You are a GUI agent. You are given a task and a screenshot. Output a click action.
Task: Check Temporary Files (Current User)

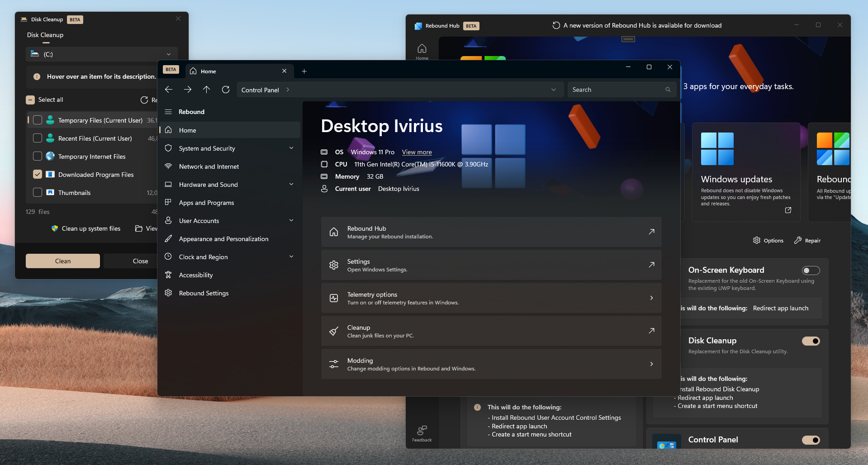click(x=38, y=120)
